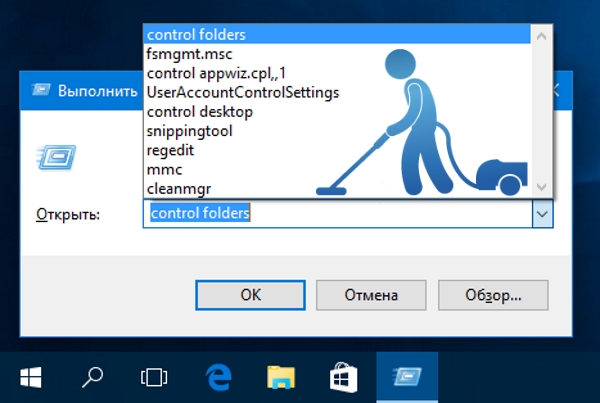This screenshot has height=403, width=600.
Task: Pick 'control appwiz.cpl,,1' from list
Action: [x=214, y=73]
